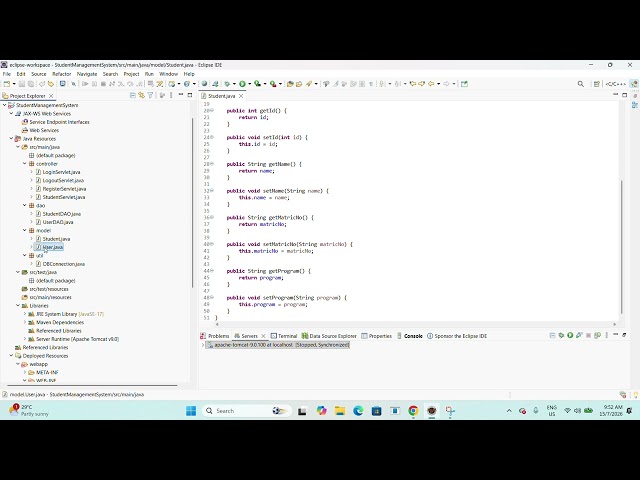The height and width of the screenshot is (480, 640).
Task: Click the Coverage launch icon
Action: pyautogui.click(x=258, y=84)
